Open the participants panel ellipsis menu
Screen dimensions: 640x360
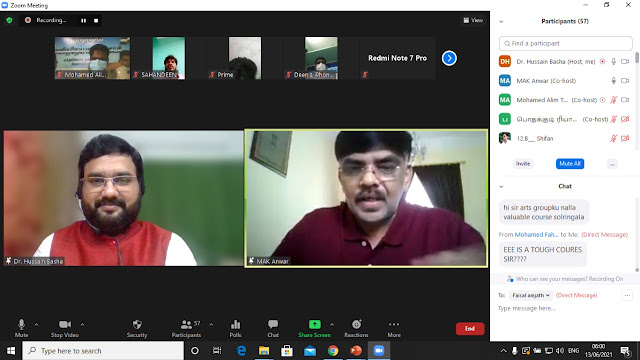tap(612, 164)
